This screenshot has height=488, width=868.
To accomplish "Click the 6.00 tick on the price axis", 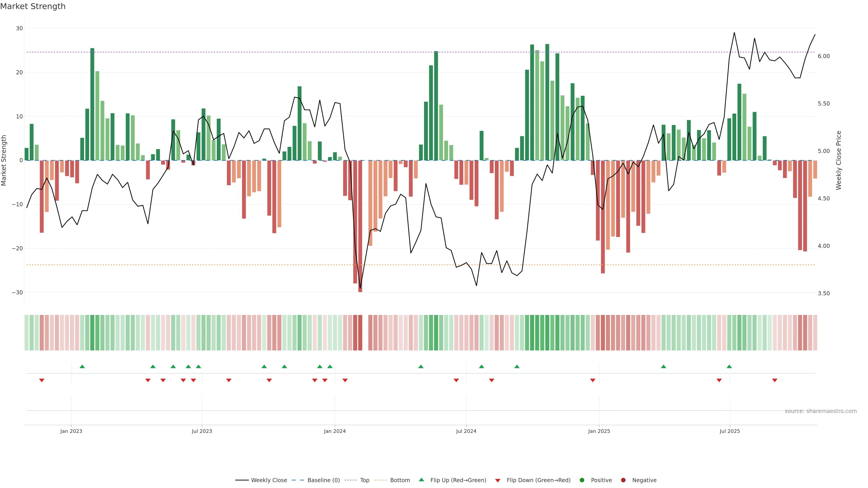I will (x=823, y=56).
